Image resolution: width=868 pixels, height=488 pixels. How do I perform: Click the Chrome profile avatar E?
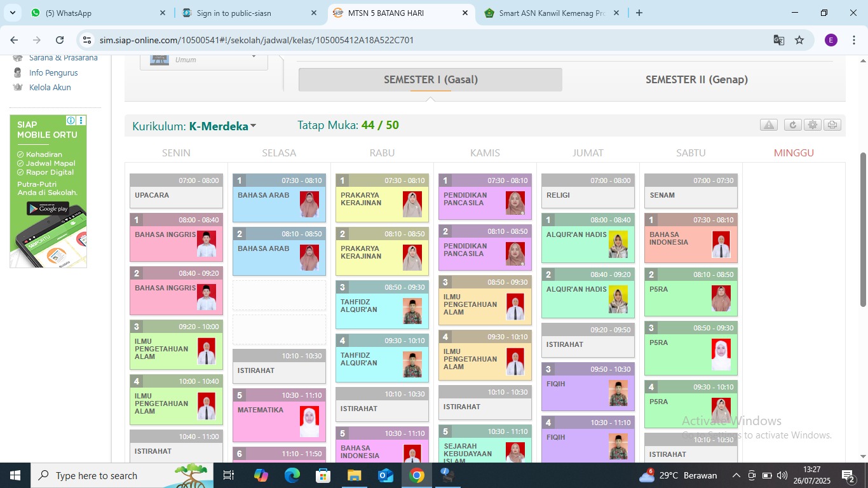(x=830, y=39)
